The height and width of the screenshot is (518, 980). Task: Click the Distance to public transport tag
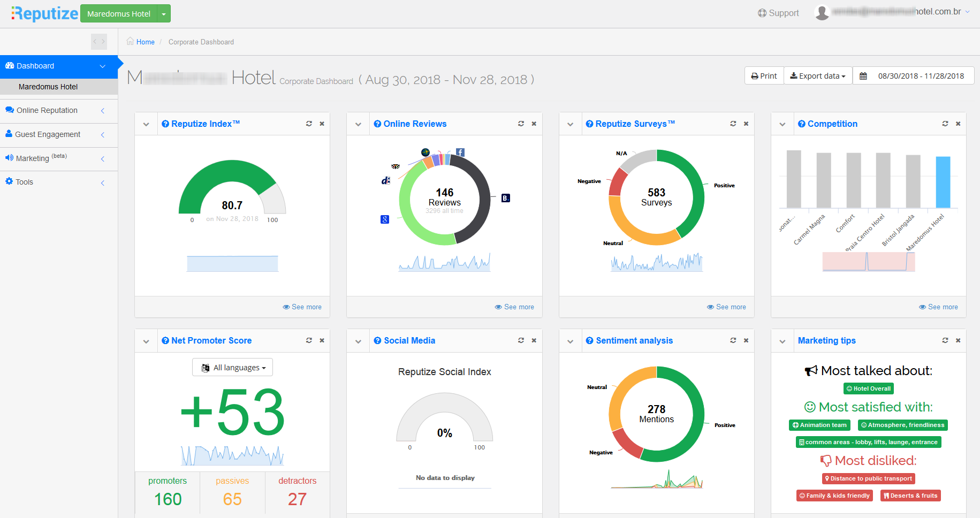point(868,478)
